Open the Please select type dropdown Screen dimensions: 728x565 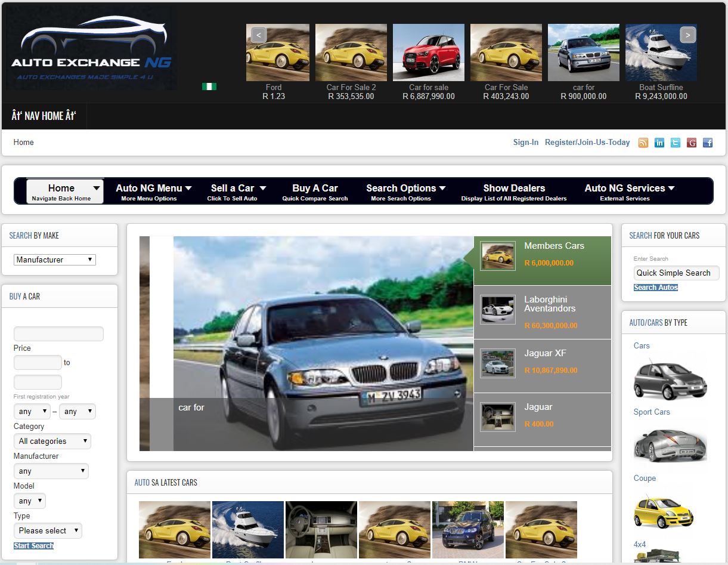tap(48, 531)
